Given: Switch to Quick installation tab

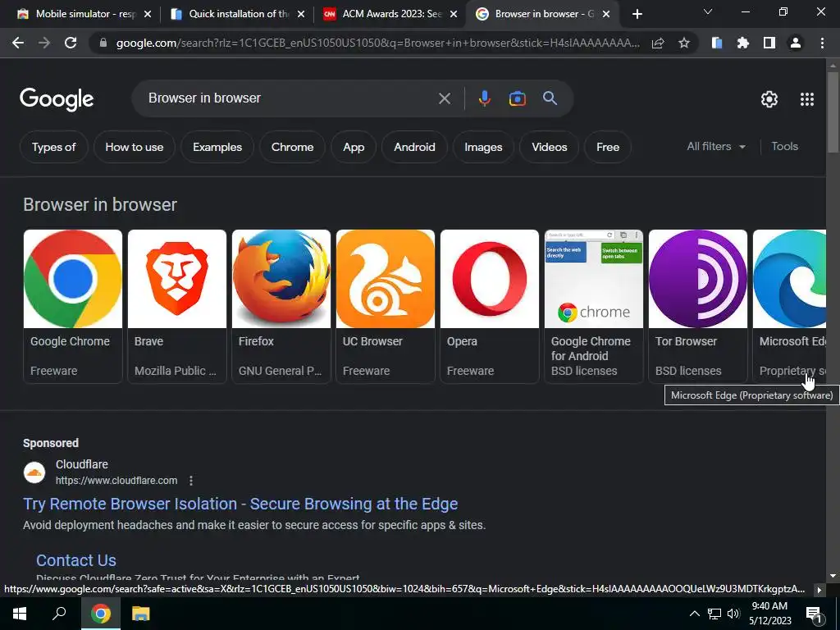Looking at the screenshot, I should tap(238, 14).
